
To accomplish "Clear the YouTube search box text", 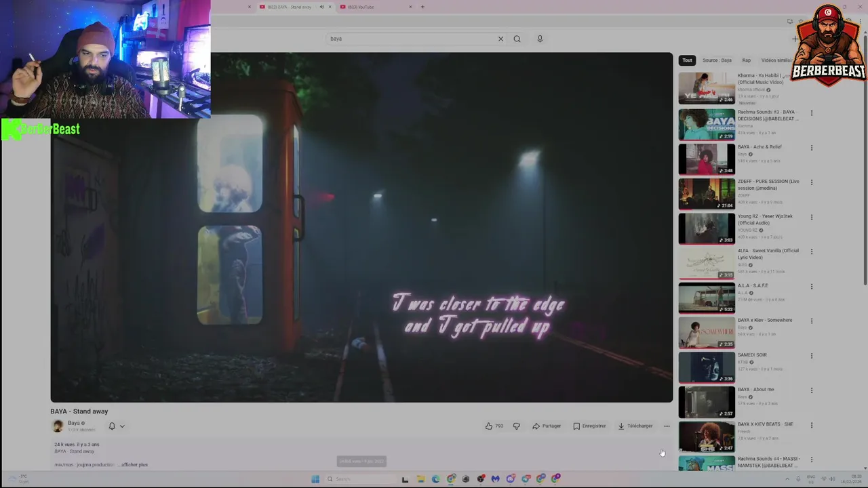I will click(500, 39).
